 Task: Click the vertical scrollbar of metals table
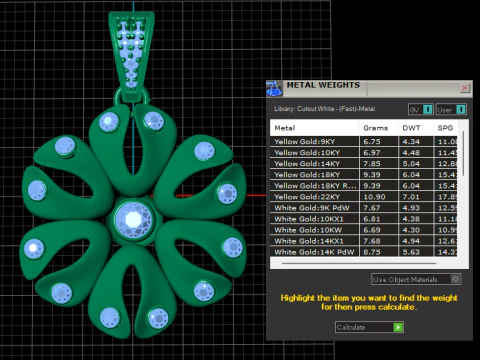pos(463,153)
